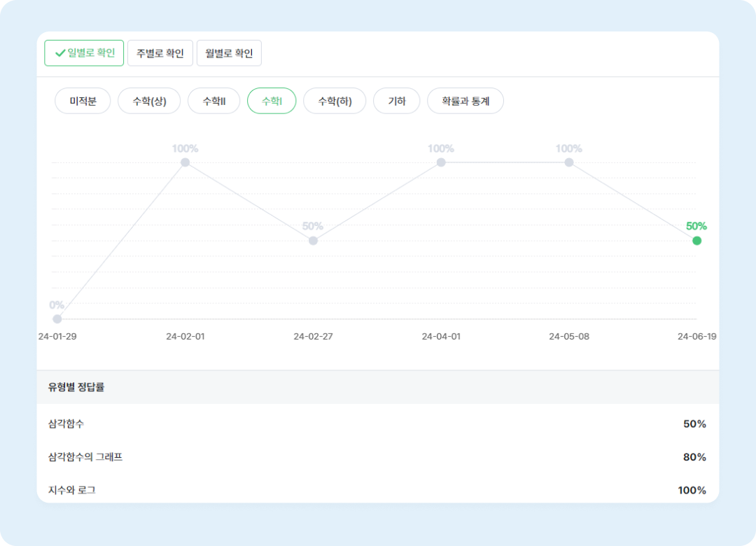Click the green 50% point for 24-06-19

click(696, 241)
